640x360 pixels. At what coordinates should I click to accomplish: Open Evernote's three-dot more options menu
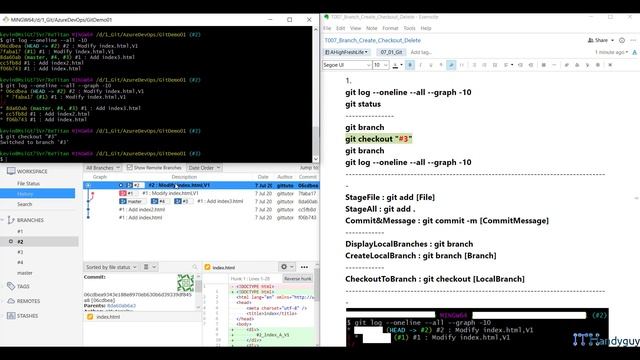(633, 40)
